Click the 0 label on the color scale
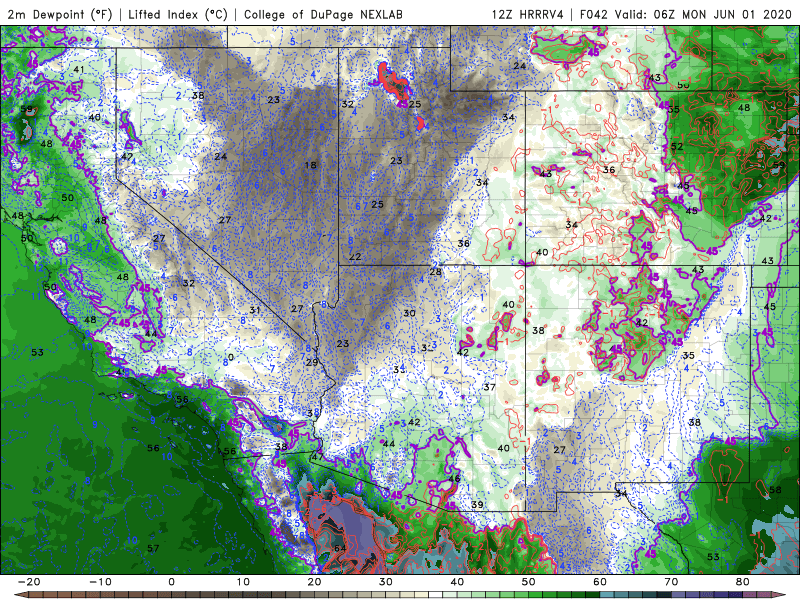The height and width of the screenshot is (600, 800). [x=171, y=582]
